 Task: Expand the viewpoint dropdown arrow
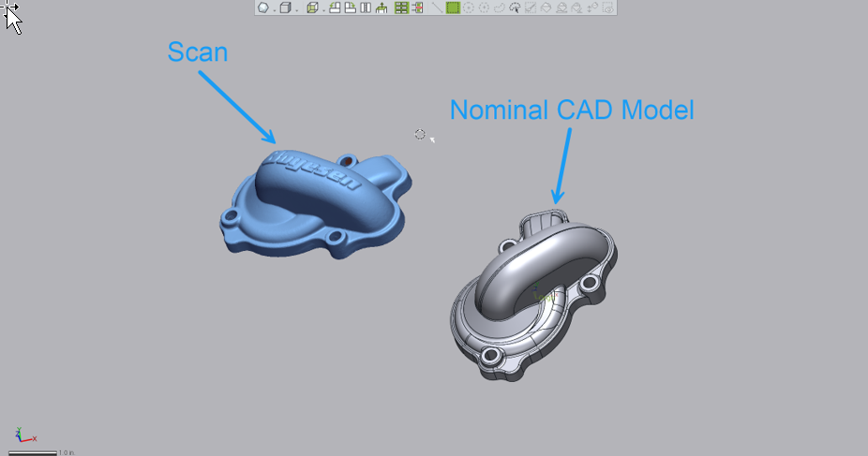pyautogui.click(x=323, y=10)
